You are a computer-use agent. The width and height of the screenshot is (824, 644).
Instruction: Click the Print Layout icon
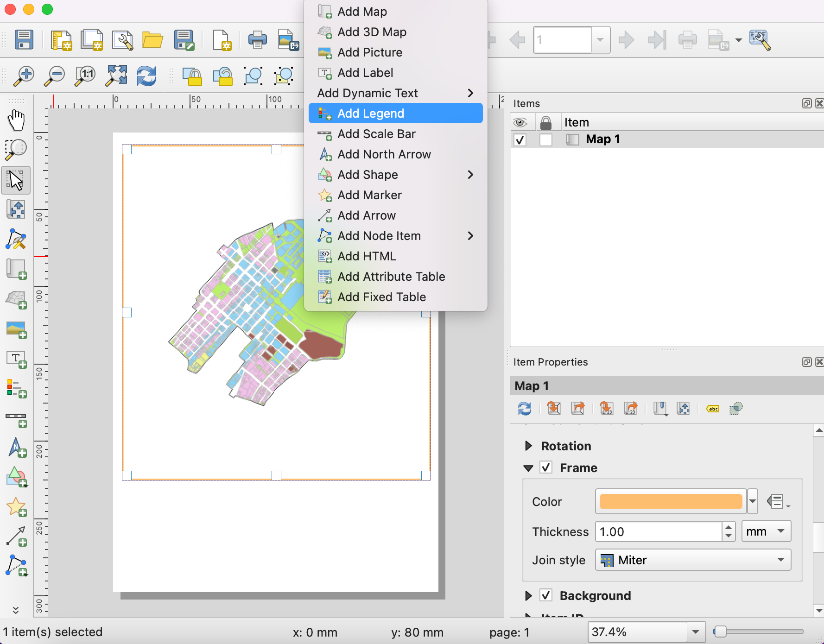pyautogui.click(x=257, y=40)
